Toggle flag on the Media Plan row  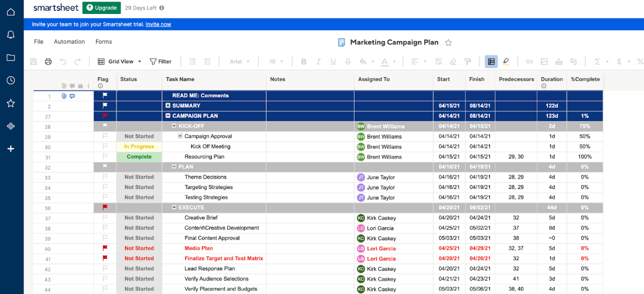(105, 248)
